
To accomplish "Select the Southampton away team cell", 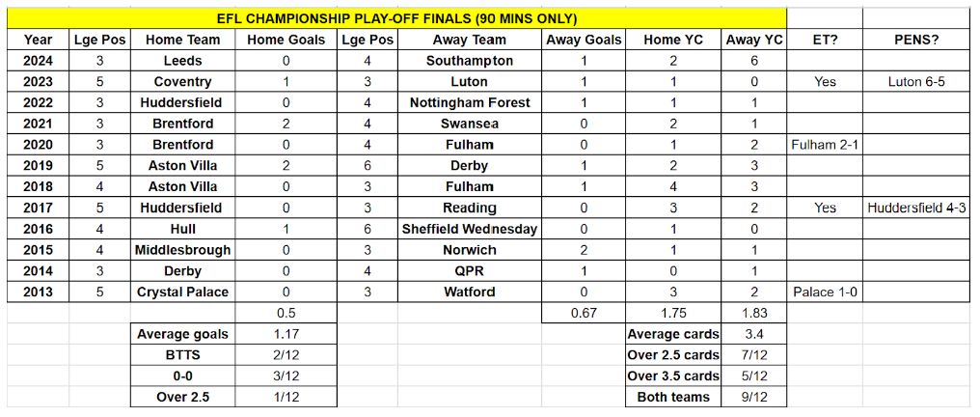I will [x=470, y=61].
